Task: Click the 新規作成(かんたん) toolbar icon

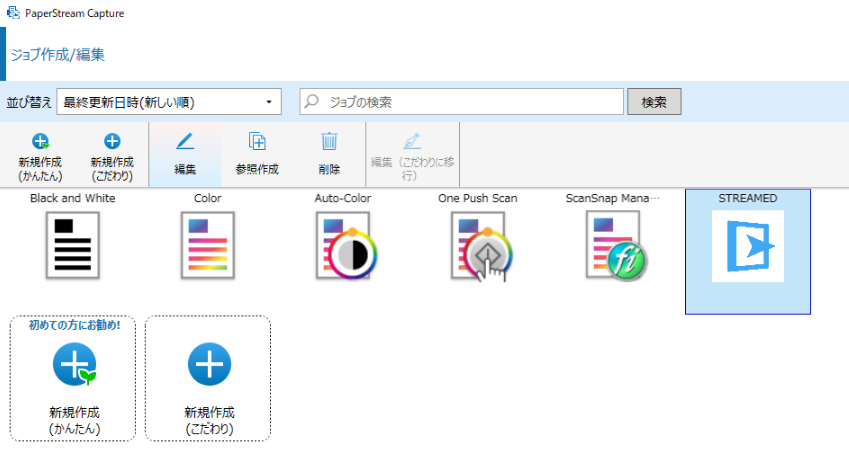Action: tap(40, 143)
